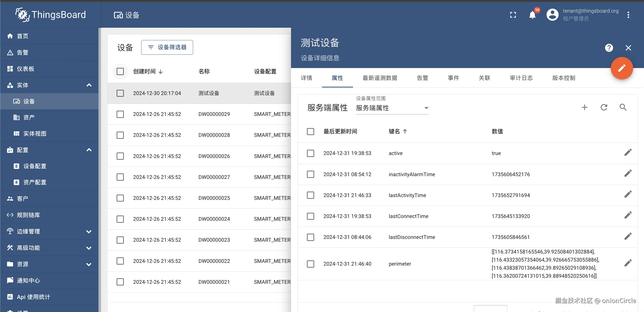Screen dimensions: 644x312
Task: Select the DW00000029 device checkbox
Action: (120, 114)
